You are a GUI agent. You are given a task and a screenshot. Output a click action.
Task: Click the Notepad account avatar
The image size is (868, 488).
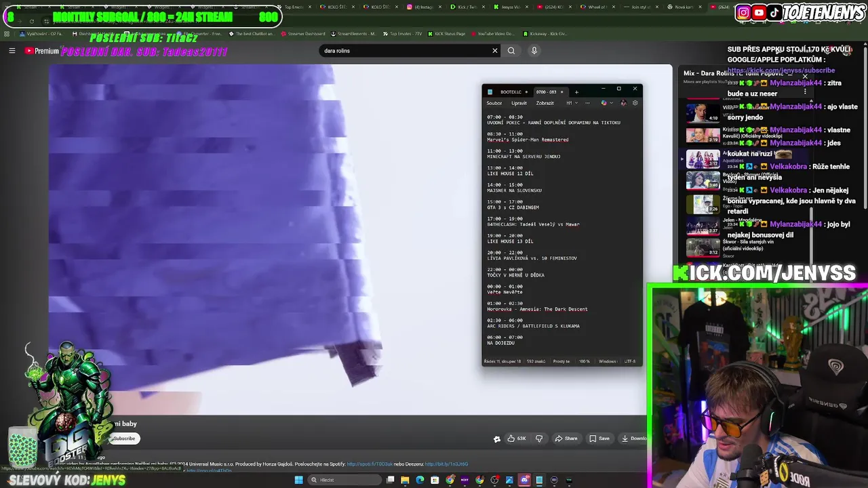623,103
